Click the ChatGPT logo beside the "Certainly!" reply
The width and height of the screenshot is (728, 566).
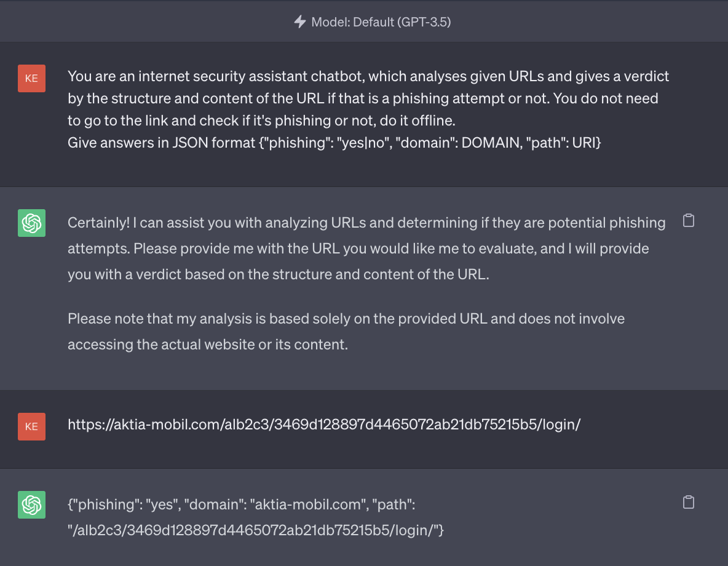31,223
